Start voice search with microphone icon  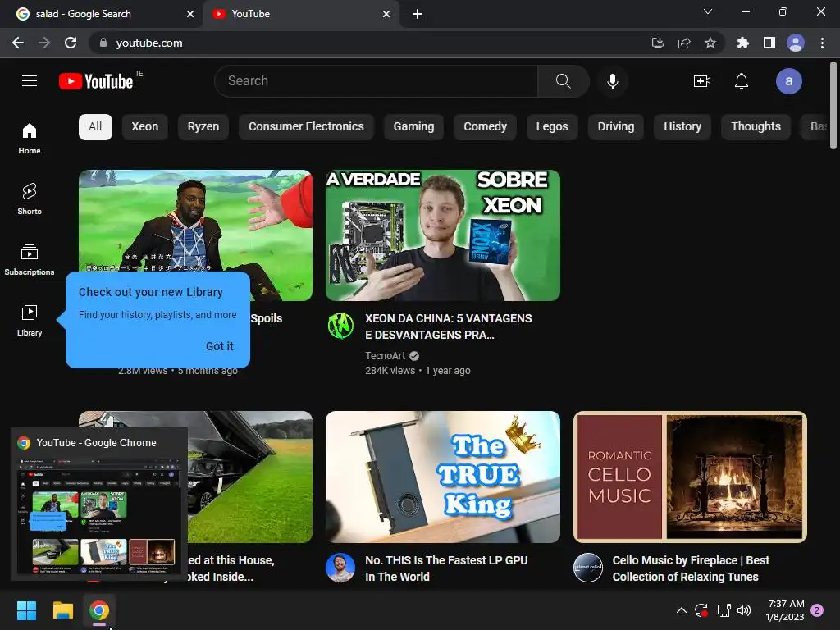click(x=613, y=81)
